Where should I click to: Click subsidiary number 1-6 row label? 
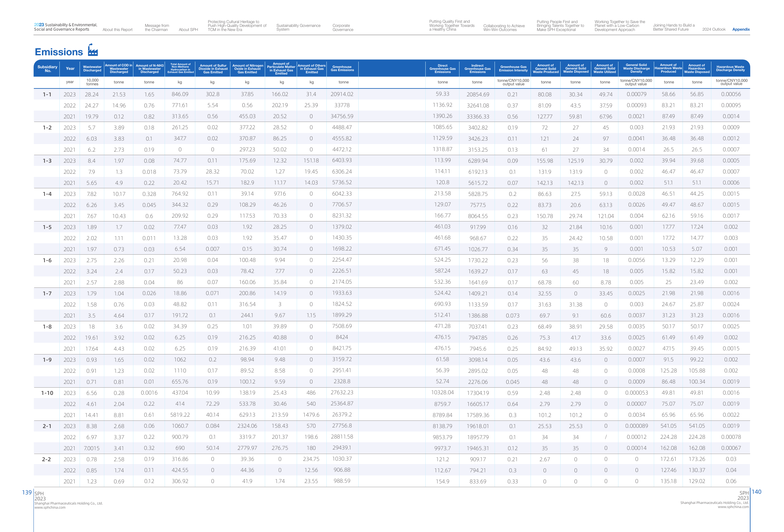point(47,260)
